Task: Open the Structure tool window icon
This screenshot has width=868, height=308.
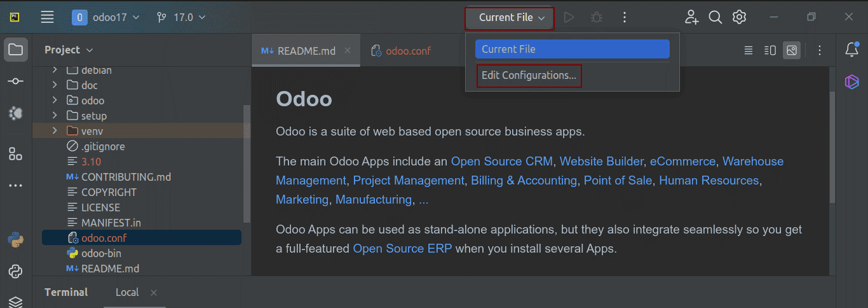Action: tap(16, 153)
